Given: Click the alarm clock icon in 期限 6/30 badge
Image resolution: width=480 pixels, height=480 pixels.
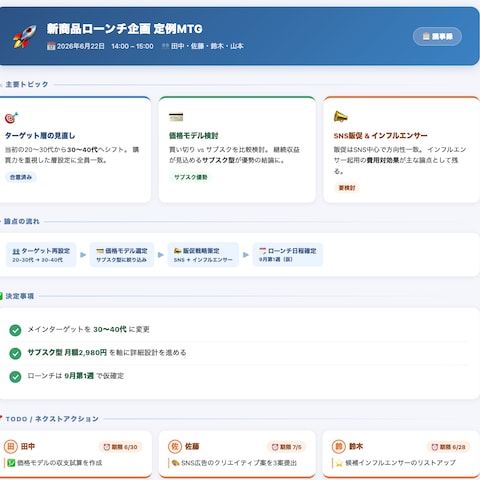Looking at the screenshot, I should click(x=107, y=447).
